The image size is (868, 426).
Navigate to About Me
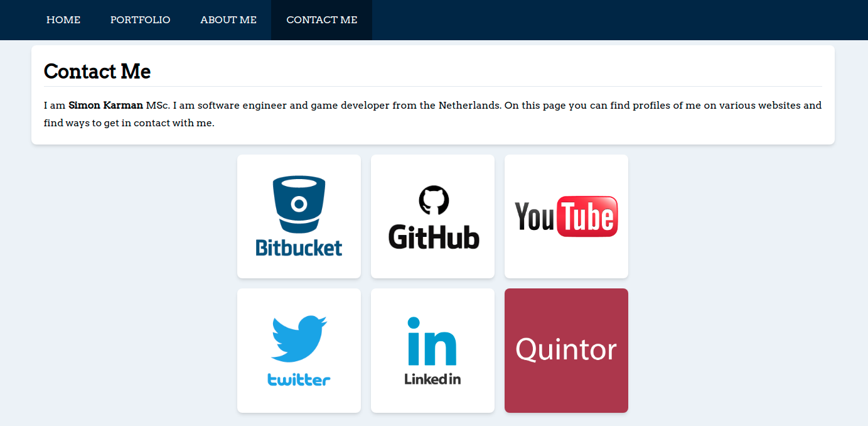point(228,20)
